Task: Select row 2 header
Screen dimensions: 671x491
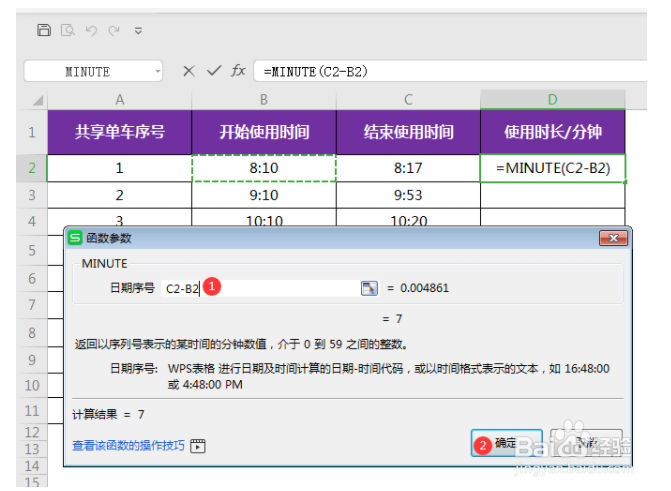Action: click(x=32, y=168)
